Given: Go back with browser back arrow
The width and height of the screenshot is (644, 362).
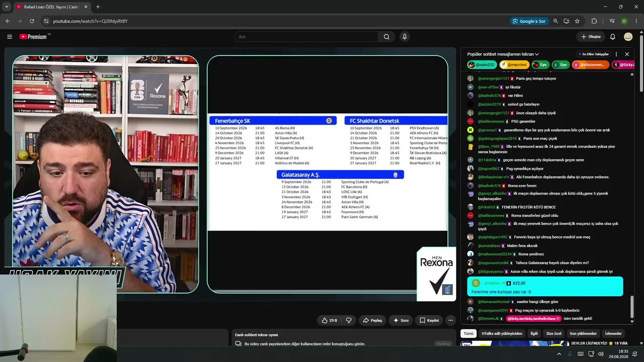Looking at the screenshot, I should click(8, 21).
